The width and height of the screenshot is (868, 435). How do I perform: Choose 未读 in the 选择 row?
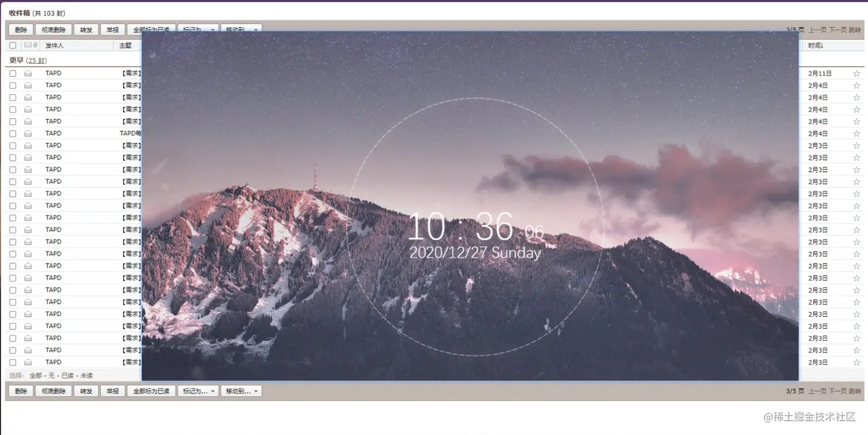coord(87,375)
